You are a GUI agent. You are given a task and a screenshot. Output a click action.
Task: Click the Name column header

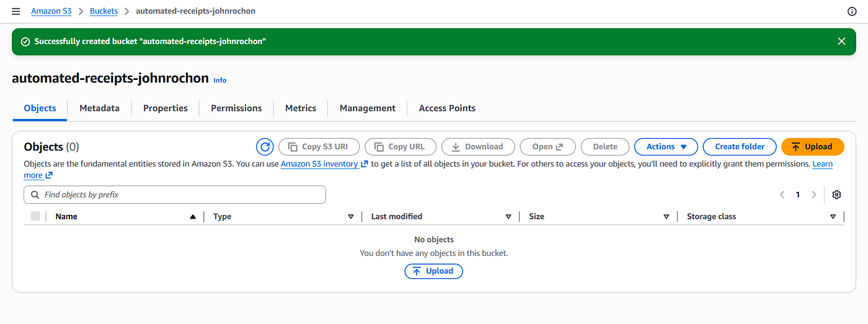click(66, 217)
